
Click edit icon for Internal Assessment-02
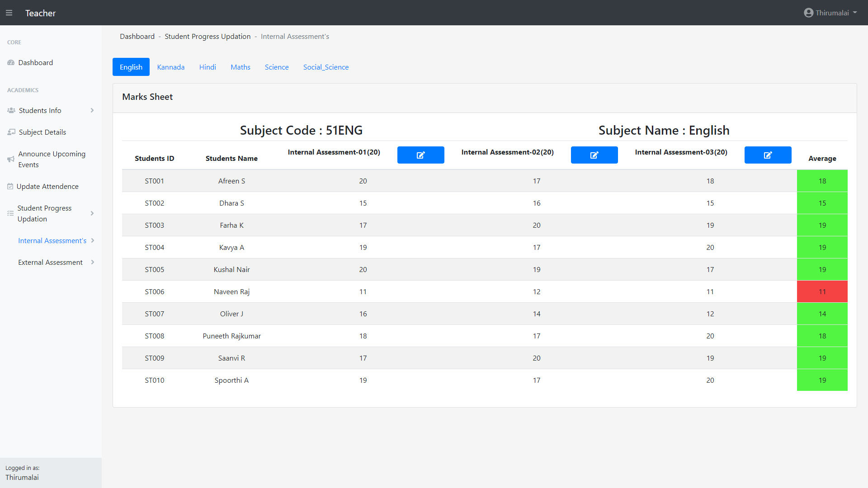tap(594, 155)
